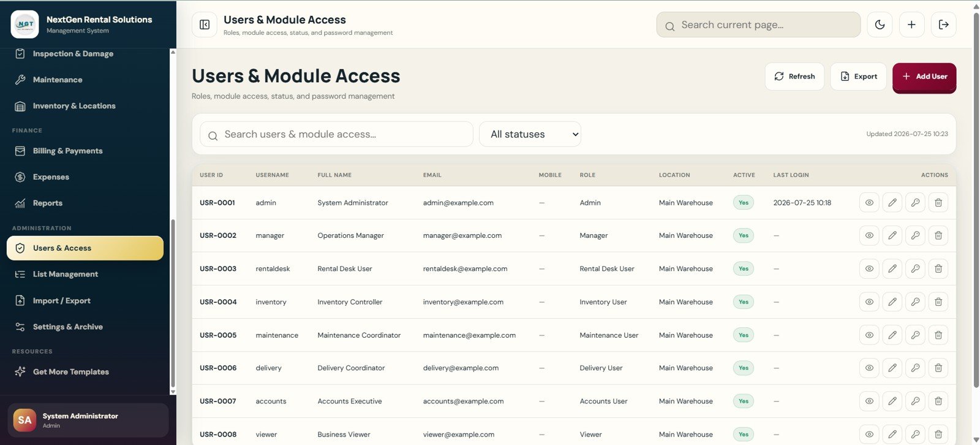Toggle the sidebar collapse icon
The image size is (980, 445).
205,25
